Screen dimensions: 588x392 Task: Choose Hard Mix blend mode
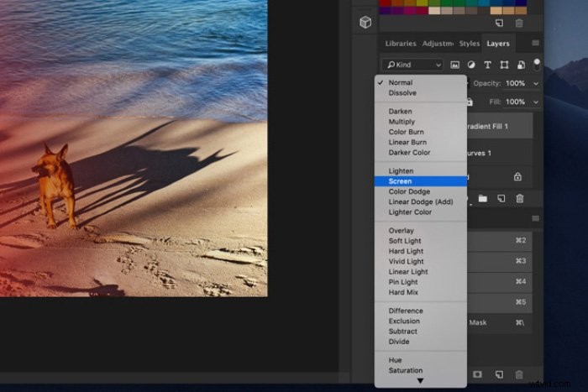click(x=421, y=292)
